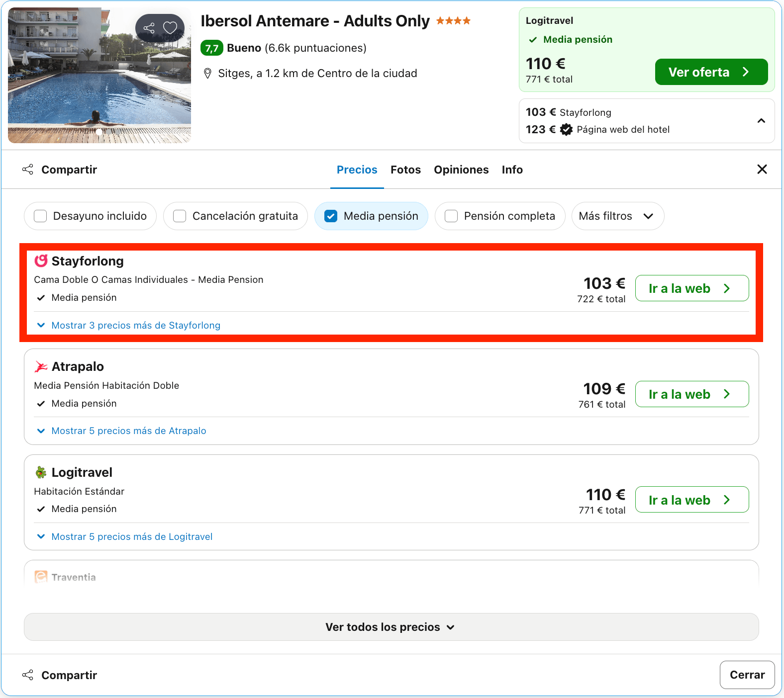Click Compartir in the footer bar
The height and width of the screenshot is (698, 784).
60,675
